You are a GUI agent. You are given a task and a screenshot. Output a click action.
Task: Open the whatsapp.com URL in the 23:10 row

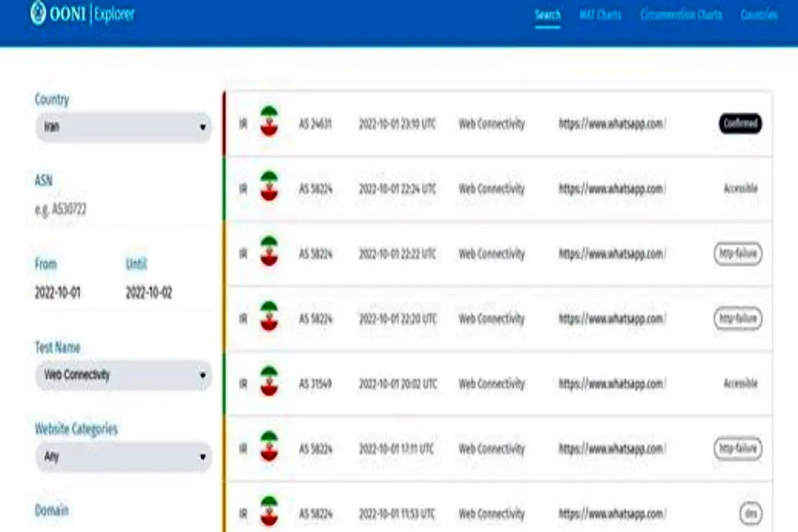[612, 124]
